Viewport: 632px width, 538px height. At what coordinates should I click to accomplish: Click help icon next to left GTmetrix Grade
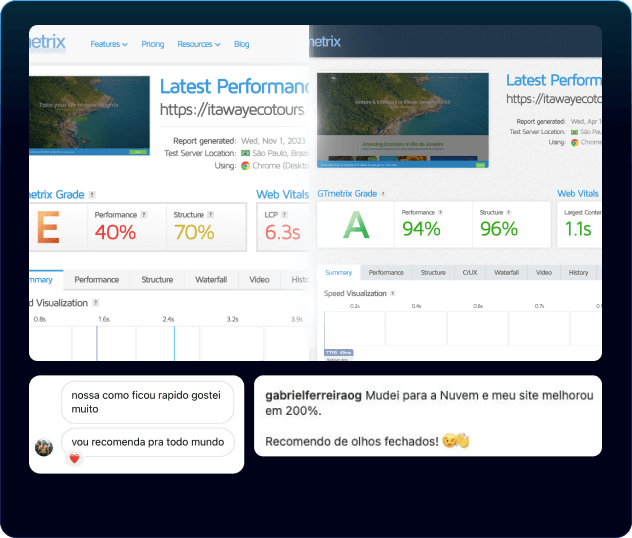click(92, 195)
